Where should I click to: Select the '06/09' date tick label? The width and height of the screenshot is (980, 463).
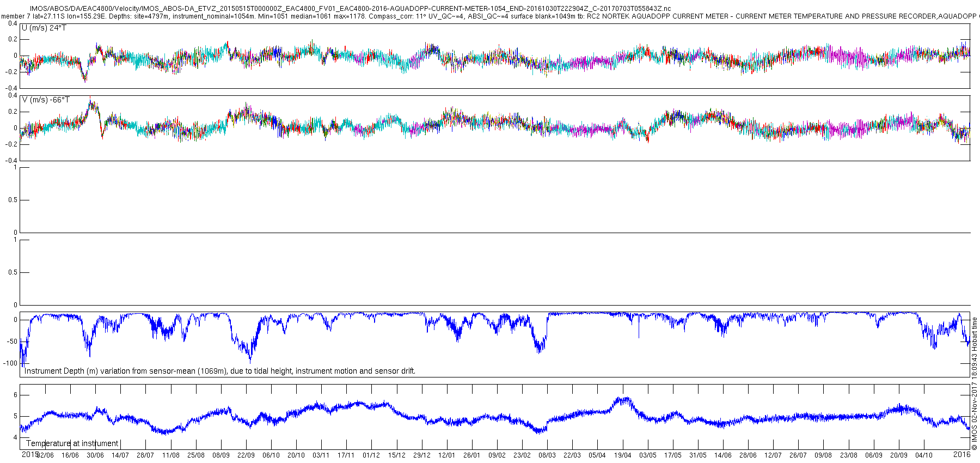pos(874,455)
